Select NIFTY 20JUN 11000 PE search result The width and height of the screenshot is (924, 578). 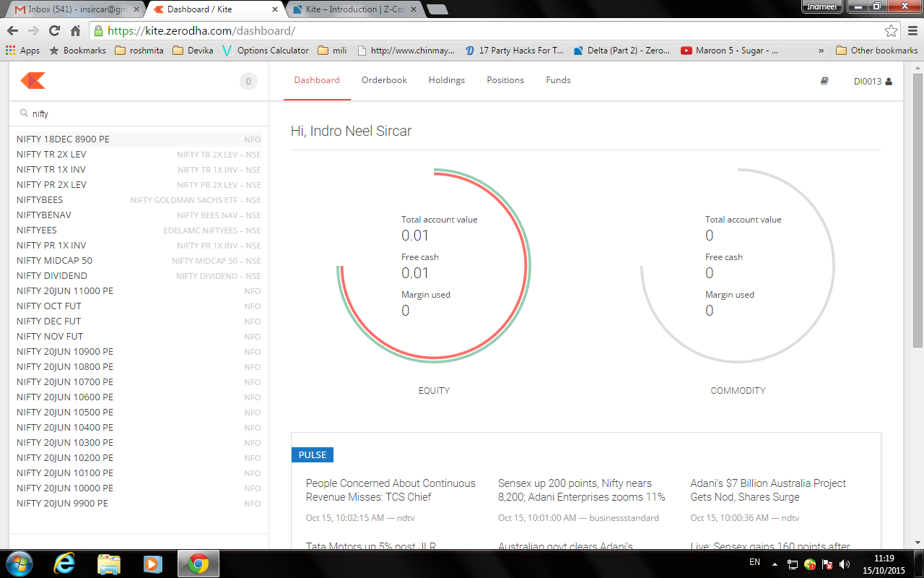(x=139, y=290)
